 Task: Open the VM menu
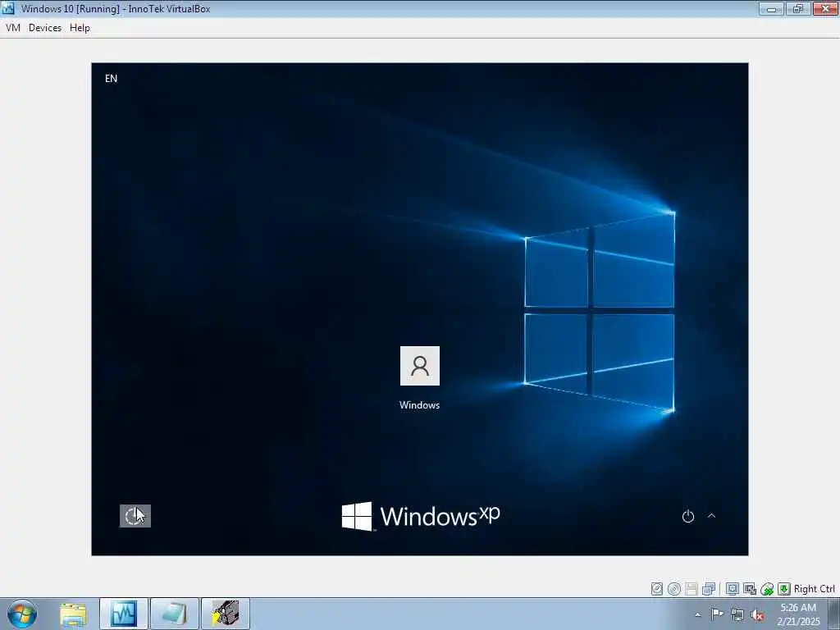point(13,28)
